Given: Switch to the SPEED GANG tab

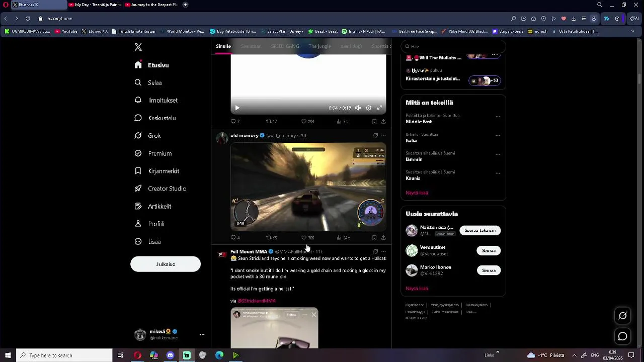Looking at the screenshot, I should coord(285,46).
